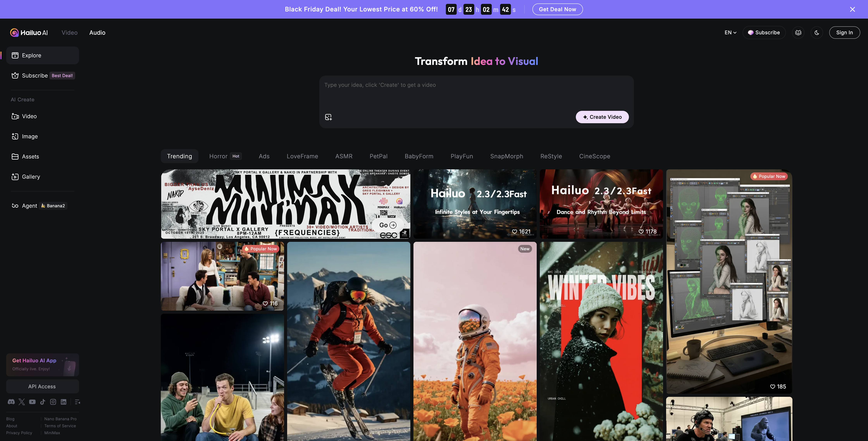Click the idea prompt text field

tap(476, 91)
